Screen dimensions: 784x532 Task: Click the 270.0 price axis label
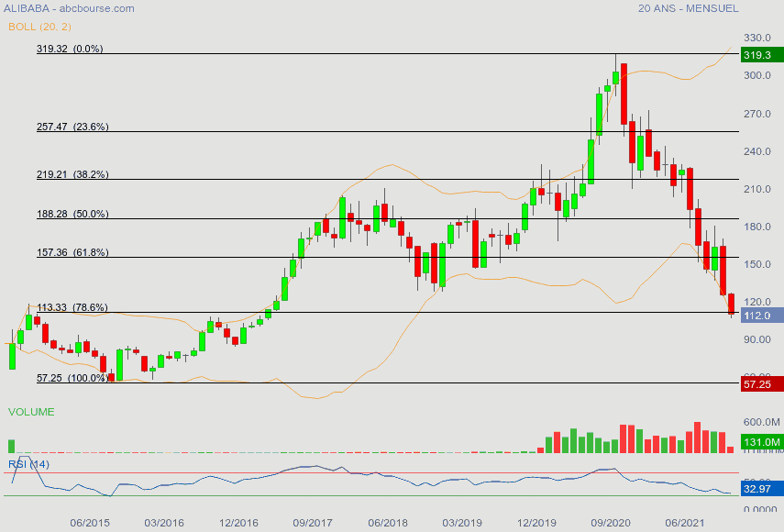coord(757,114)
